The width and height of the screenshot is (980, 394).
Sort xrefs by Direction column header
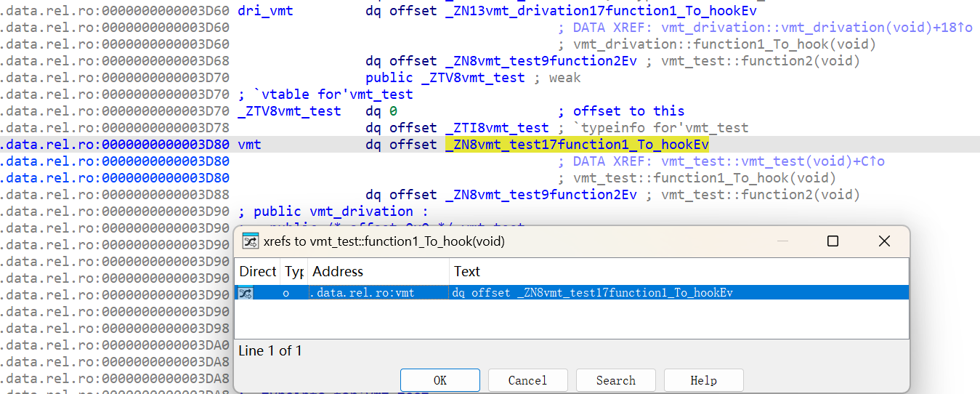(258, 271)
